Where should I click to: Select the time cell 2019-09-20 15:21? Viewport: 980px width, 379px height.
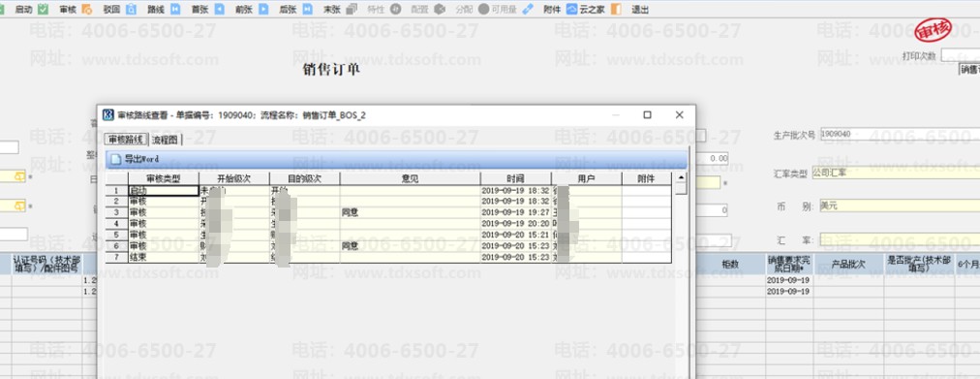click(x=515, y=236)
